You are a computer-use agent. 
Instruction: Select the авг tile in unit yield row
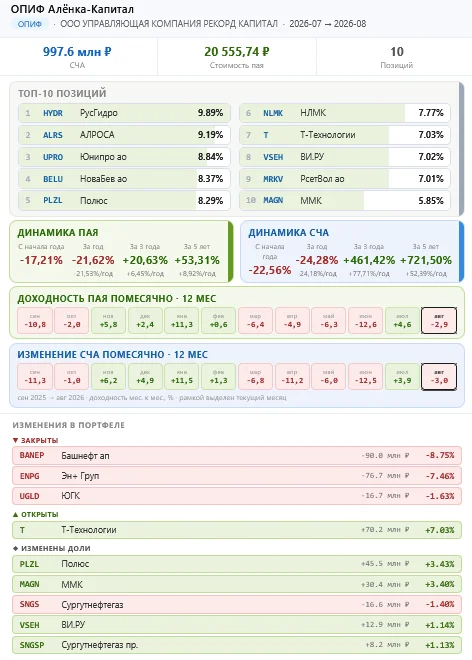coord(439,321)
